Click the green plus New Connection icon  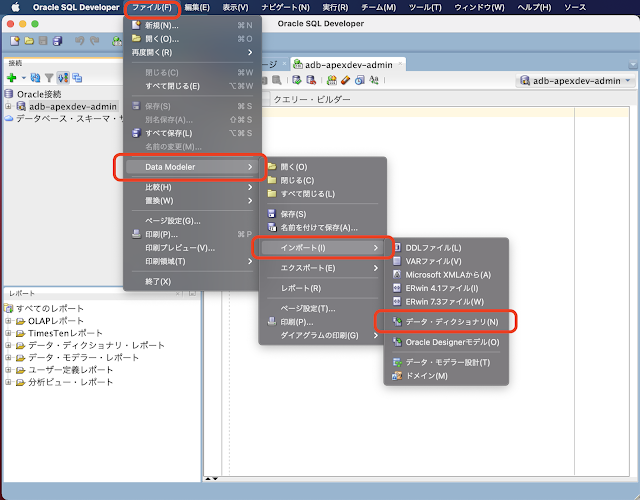point(12,78)
